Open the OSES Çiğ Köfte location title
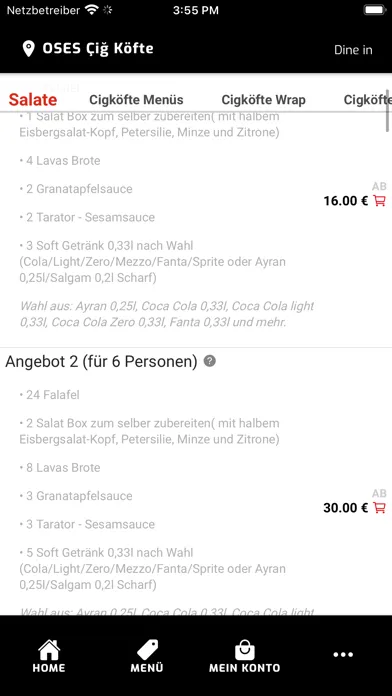Image resolution: width=392 pixels, height=696 pixels. click(98, 48)
